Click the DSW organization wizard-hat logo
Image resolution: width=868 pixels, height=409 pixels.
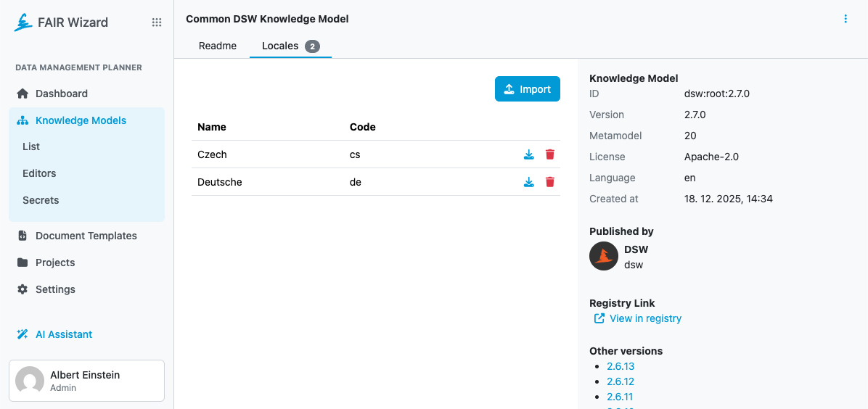pos(603,256)
